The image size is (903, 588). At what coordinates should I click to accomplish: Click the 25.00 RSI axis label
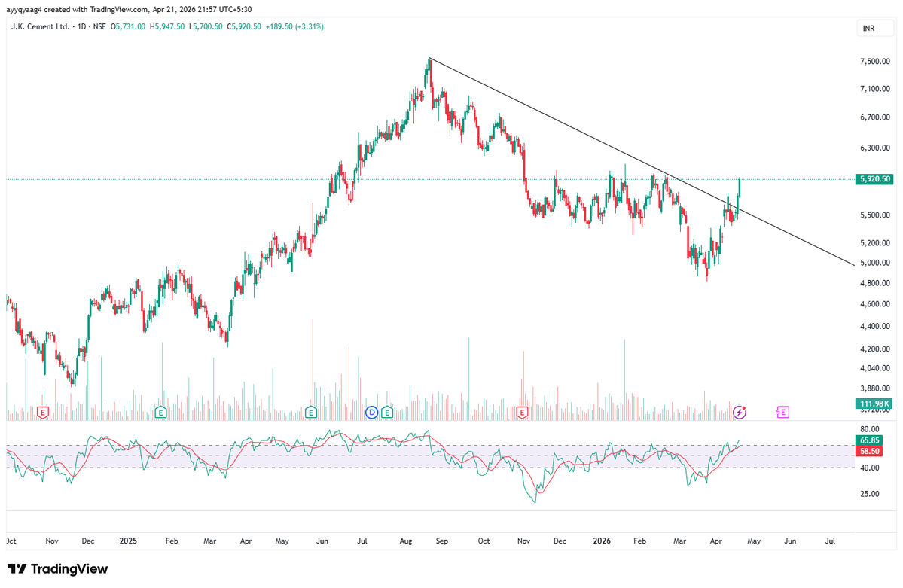870,494
